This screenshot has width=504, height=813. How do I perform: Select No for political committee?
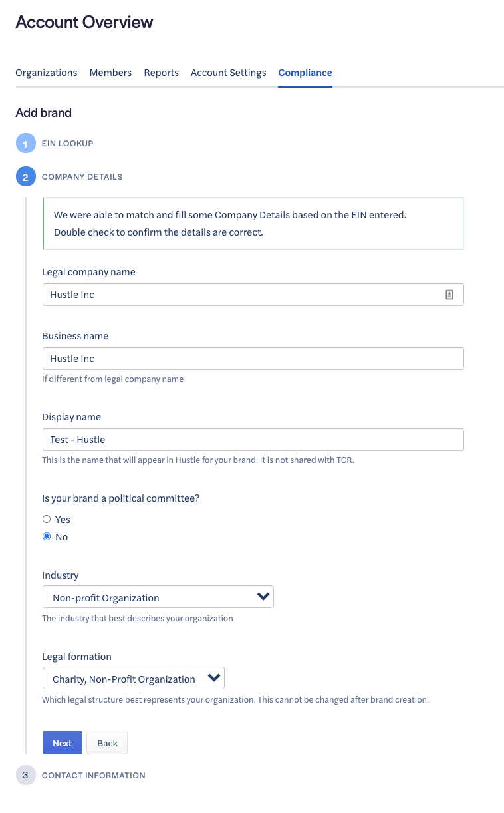point(47,537)
